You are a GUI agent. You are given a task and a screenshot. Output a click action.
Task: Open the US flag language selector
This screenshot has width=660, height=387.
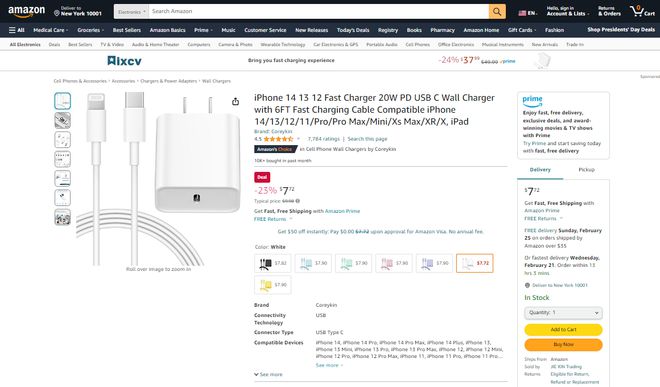coord(527,13)
